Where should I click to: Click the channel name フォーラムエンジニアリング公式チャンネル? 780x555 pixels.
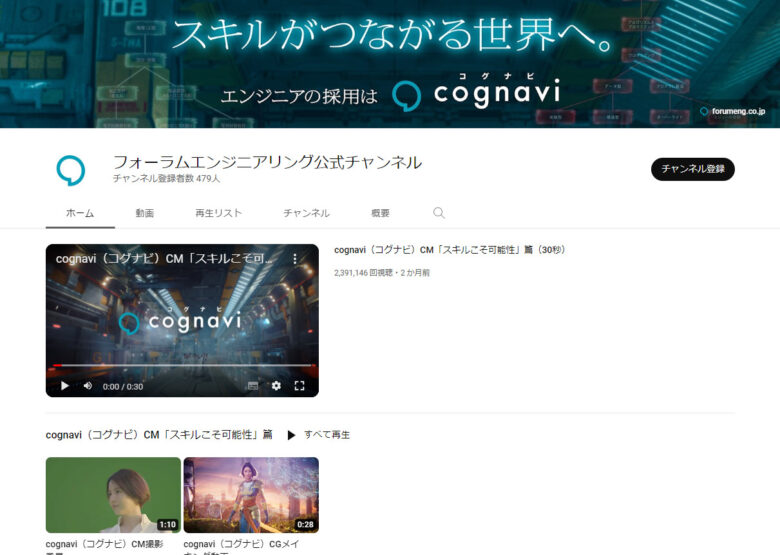tap(267, 162)
